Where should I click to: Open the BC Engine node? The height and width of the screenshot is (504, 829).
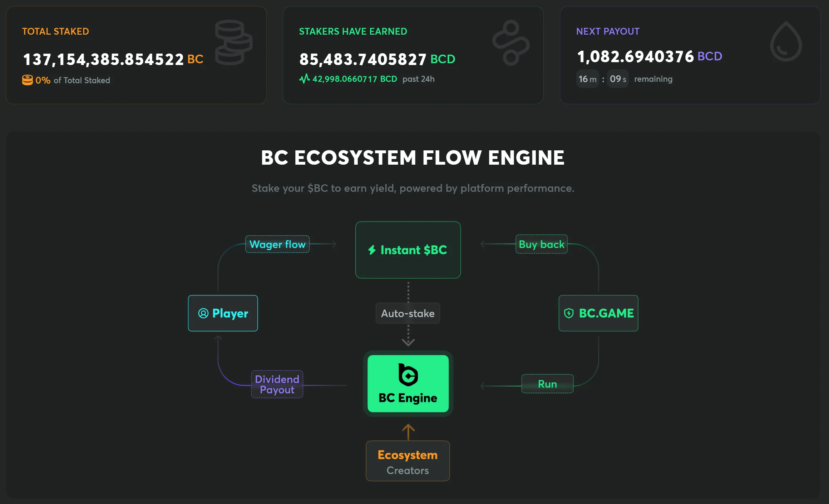coord(408,384)
